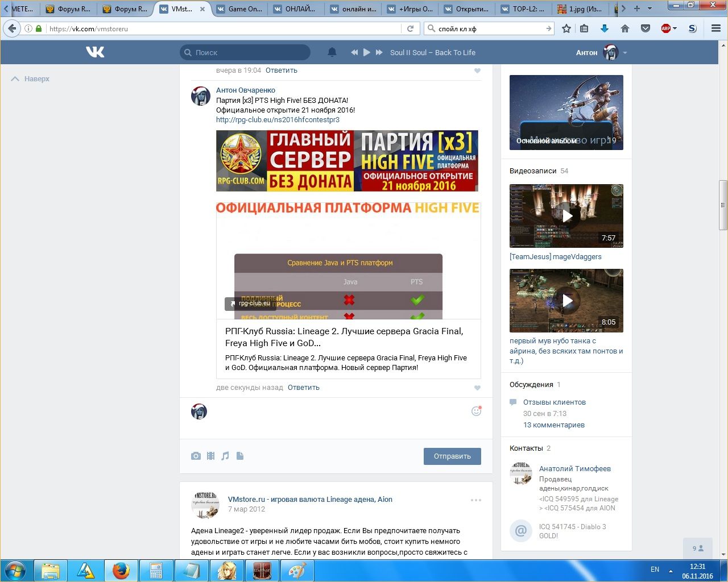Click the page vertical scrollbar thumb

(723, 205)
